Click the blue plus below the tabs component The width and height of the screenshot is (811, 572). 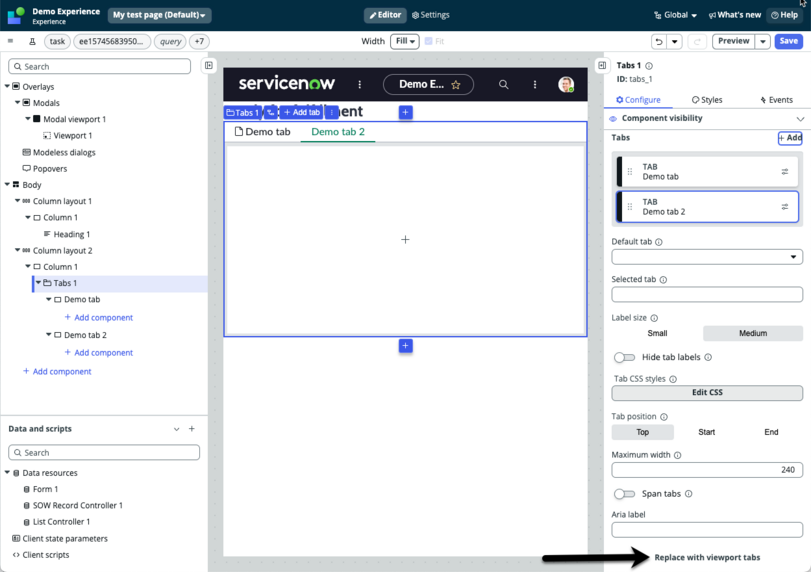406,345
